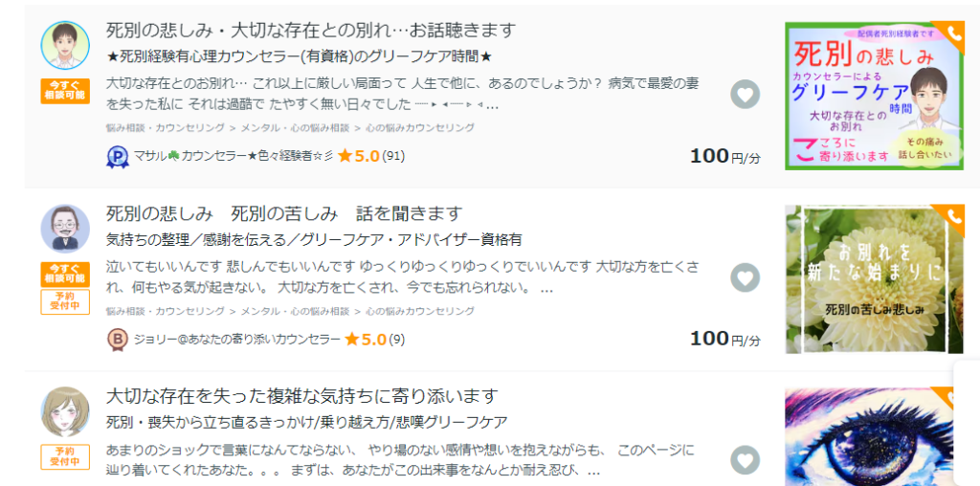980x486 pixels.
Task: Favorite the third listing via heart button
Action: pyautogui.click(x=745, y=459)
